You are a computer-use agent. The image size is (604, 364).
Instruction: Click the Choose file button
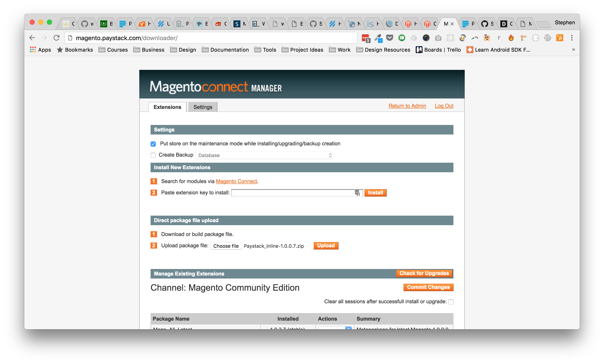(226, 246)
